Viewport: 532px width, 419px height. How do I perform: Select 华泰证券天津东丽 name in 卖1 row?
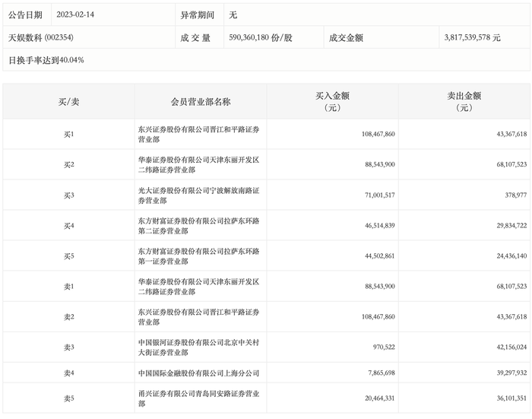point(198,287)
